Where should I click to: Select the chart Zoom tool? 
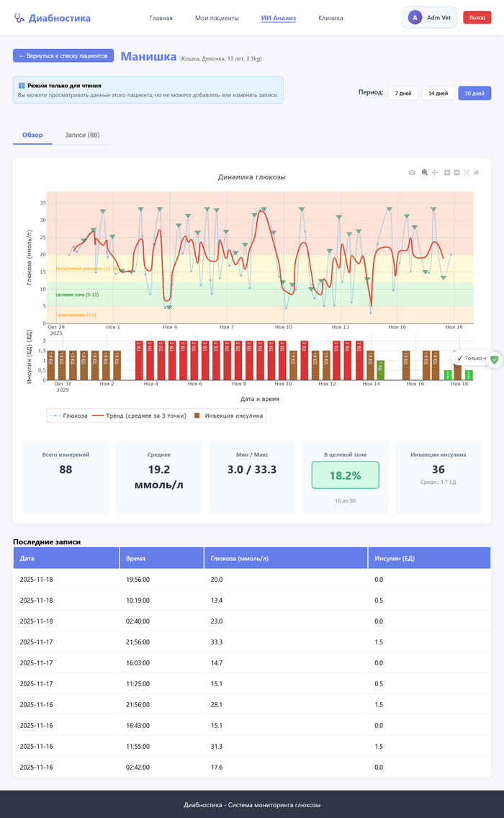pos(425,173)
